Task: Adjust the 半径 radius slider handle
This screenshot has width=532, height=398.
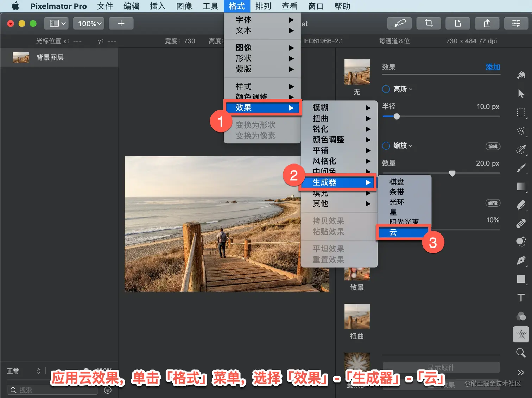Action: (397, 116)
